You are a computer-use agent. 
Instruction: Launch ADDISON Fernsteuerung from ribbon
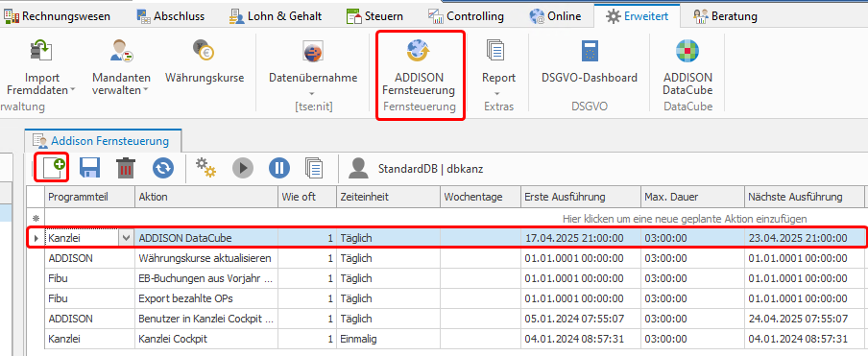coord(420,68)
